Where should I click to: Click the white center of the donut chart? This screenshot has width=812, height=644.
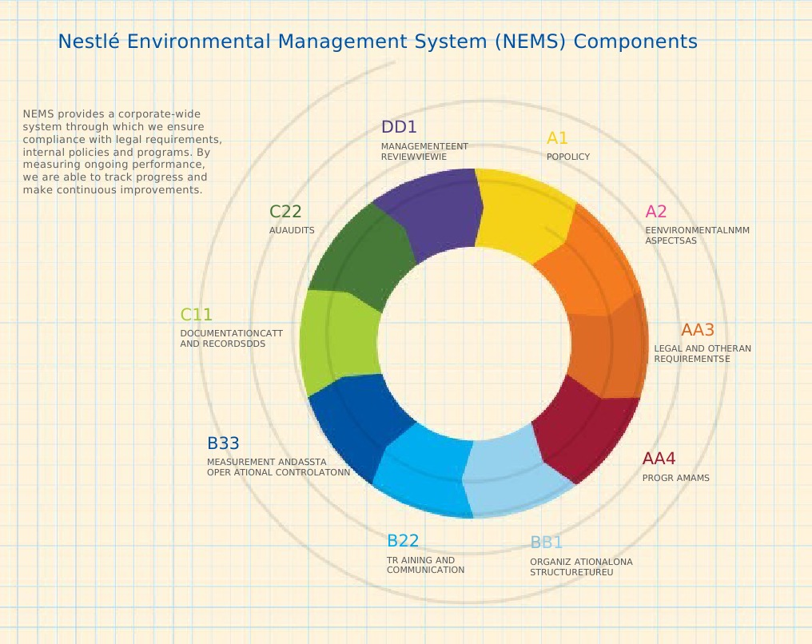tap(474, 344)
